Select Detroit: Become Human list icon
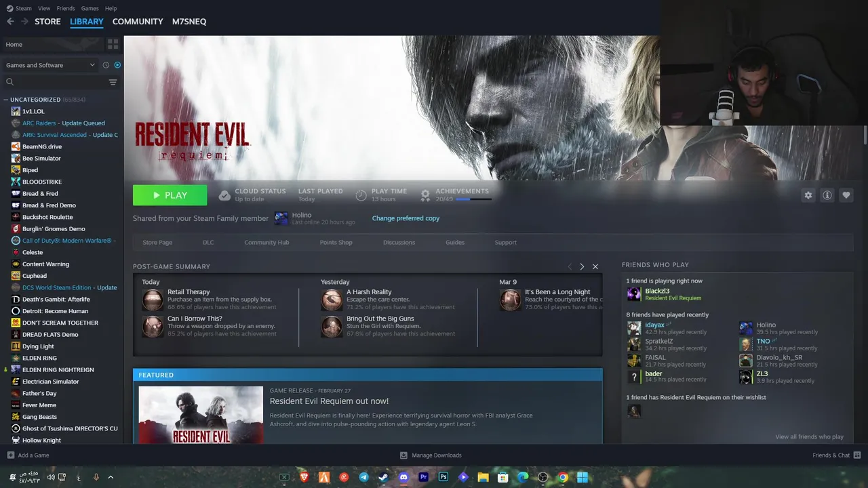This screenshot has height=488, width=868. point(16,311)
